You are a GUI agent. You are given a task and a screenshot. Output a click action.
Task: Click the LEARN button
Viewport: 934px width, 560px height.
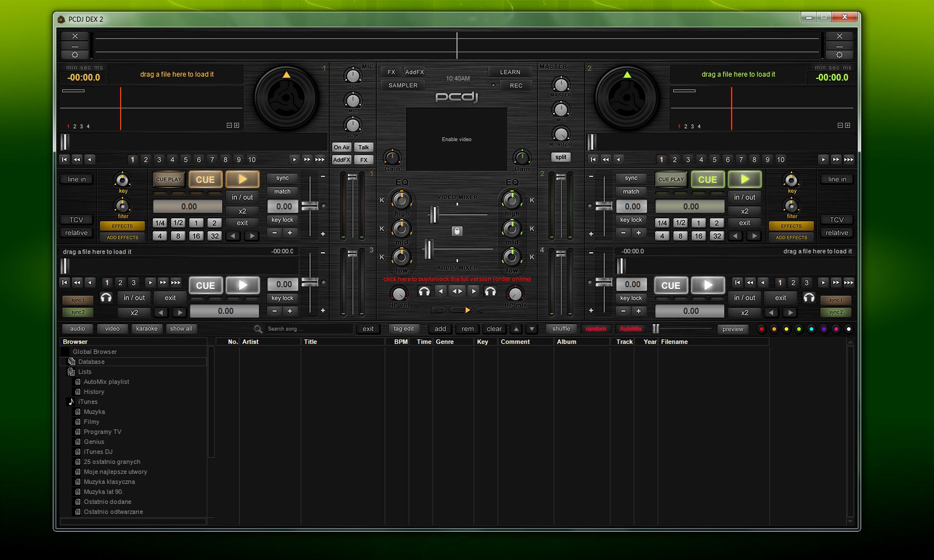pos(510,72)
